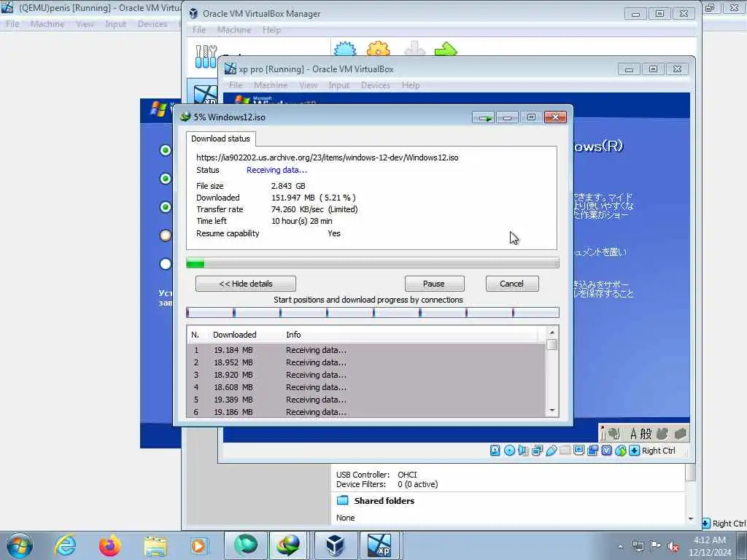Click optical drive icon in xp pro status bar
Screen dimensions: 747x560
pyautogui.click(x=509, y=450)
